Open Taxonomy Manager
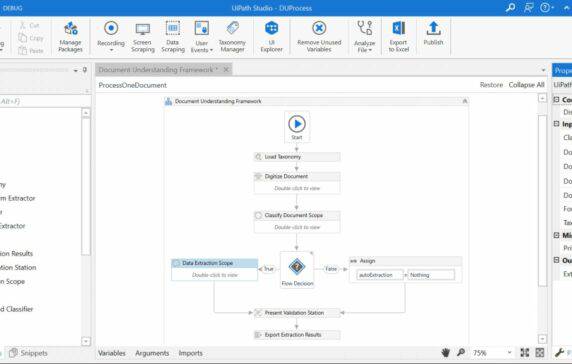 [232, 36]
